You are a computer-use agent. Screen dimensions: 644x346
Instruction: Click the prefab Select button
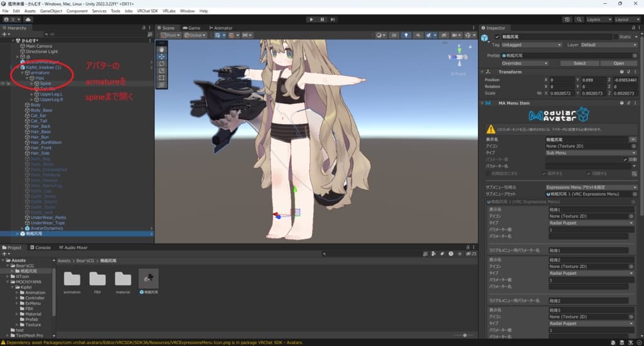[x=579, y=63]
